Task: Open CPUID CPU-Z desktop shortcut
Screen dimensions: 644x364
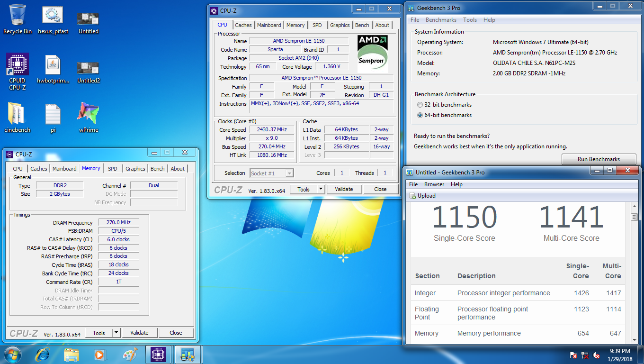Action: 18,71
